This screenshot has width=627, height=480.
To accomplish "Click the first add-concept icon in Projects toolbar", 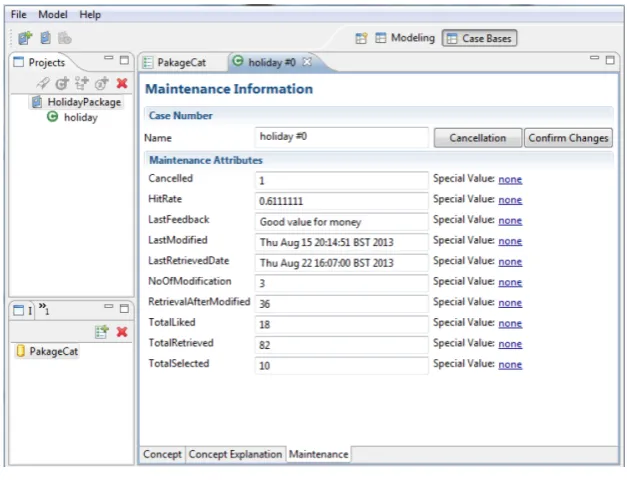I will [62, 83].
